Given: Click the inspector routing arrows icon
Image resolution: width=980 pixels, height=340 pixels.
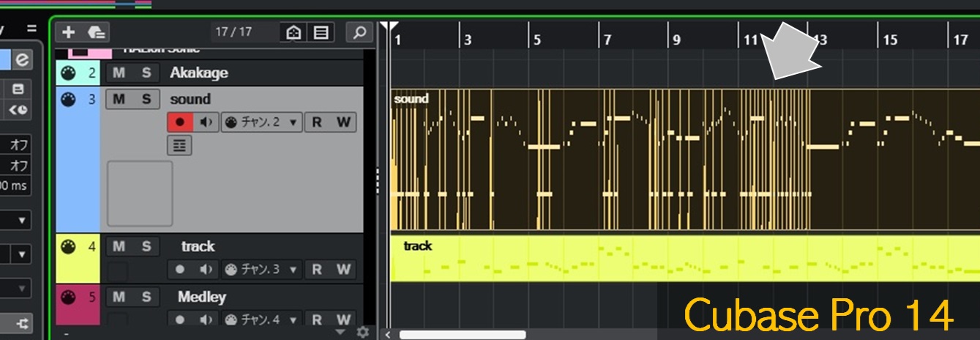Looking at the screenshot, I should click(23, 322).
